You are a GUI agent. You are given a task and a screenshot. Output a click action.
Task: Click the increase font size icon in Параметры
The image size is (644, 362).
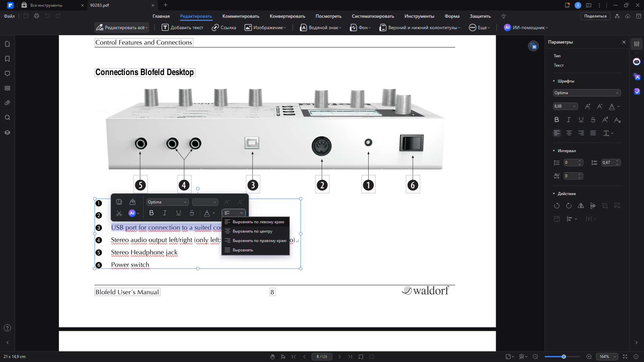(588, 107)
